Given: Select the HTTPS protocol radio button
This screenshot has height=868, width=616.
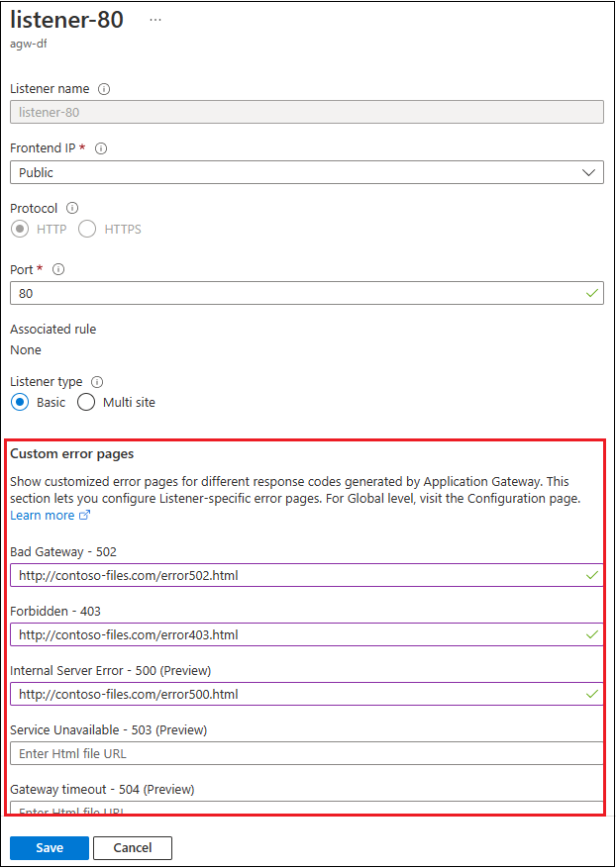Looking at the screenshot, I should [x=87, y=230].
